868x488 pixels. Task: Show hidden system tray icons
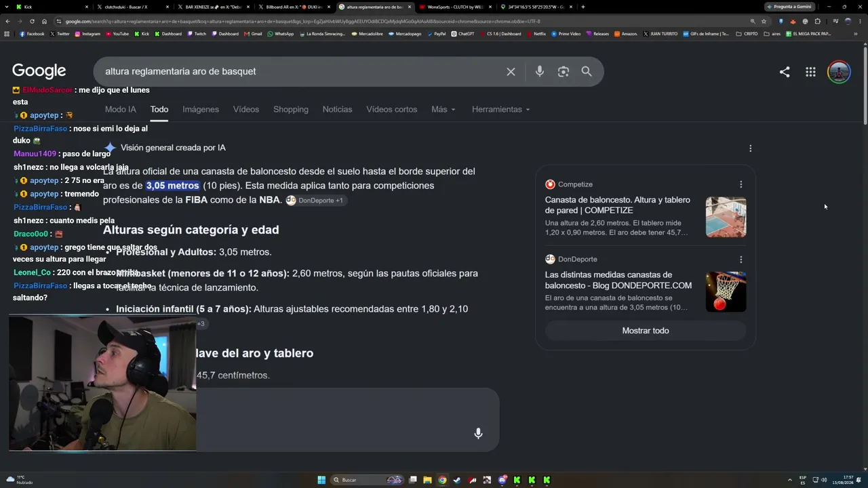pyautogui.click(x=789, y=480)
